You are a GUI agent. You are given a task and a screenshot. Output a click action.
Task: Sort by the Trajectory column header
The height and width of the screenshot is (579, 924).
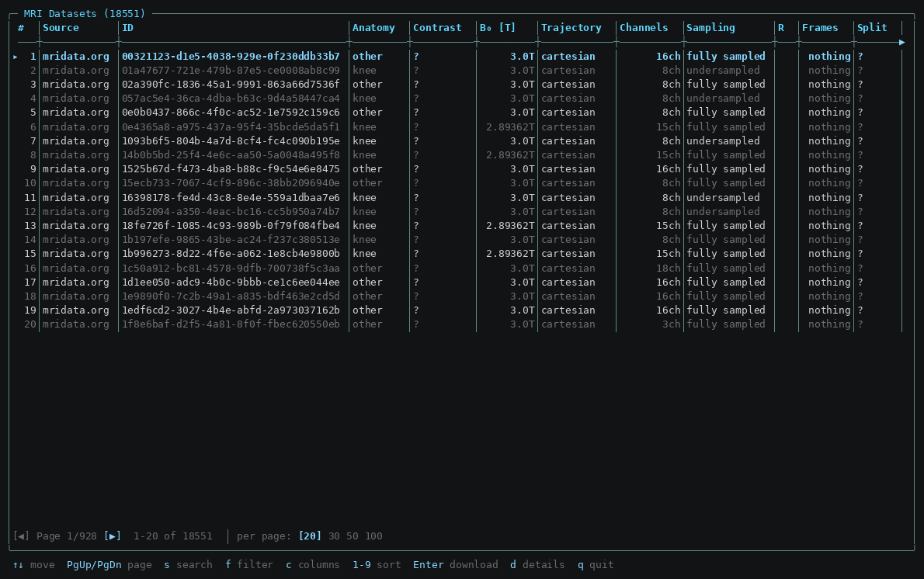pyautogui.click(x=571, y=28)
